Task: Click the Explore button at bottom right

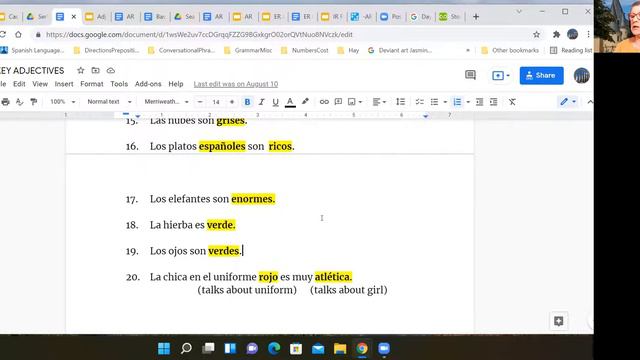Action: (559, 321)
